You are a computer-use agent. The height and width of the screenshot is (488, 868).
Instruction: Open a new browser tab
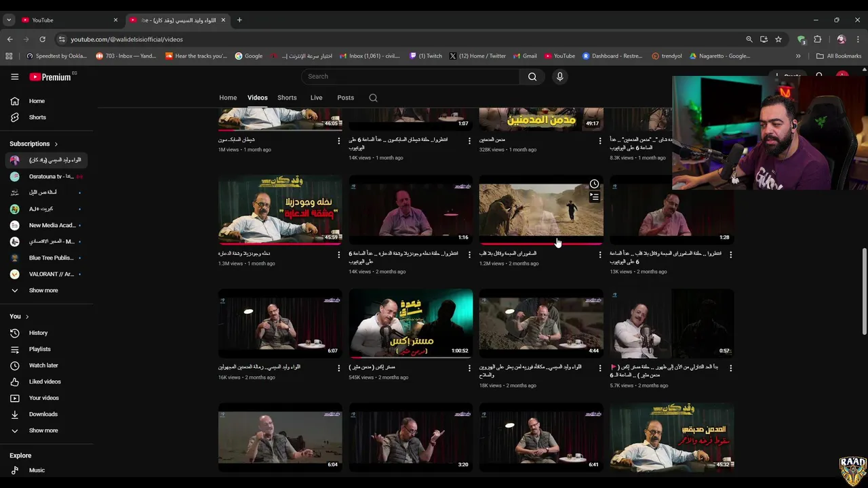(x=239, y=20)
